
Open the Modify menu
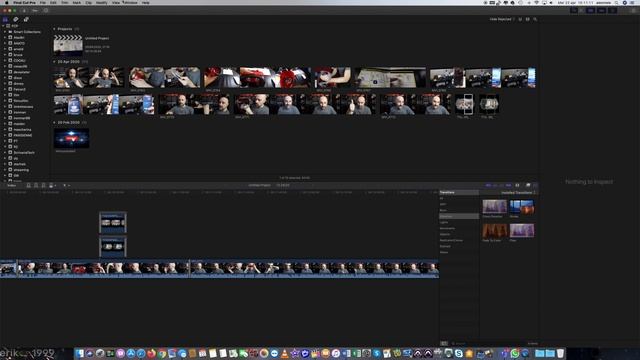(x=102, y=2)
